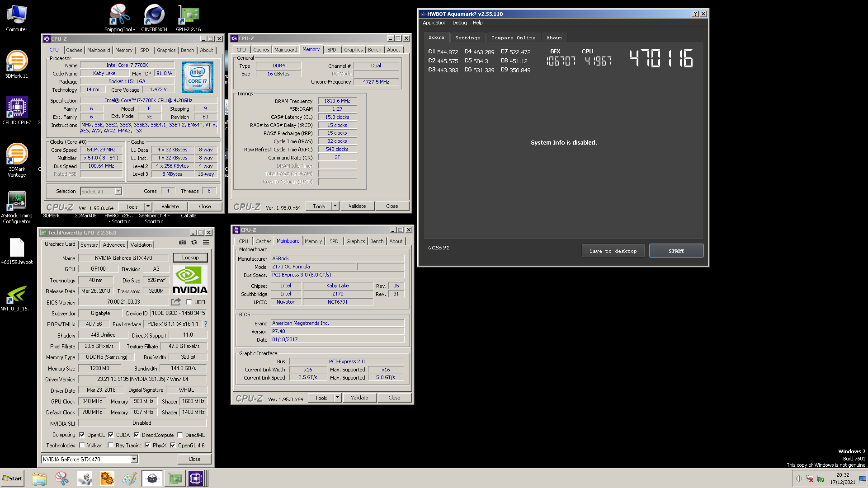Select 466159.hwbot file on desktop
This screenshot has height=488, width=868.
click(17, 251)
